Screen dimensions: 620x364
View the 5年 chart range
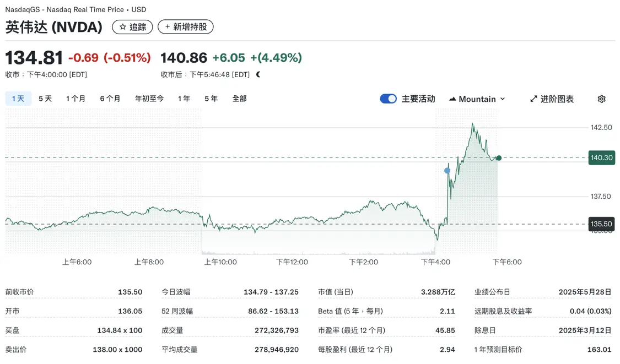point(211,99)
